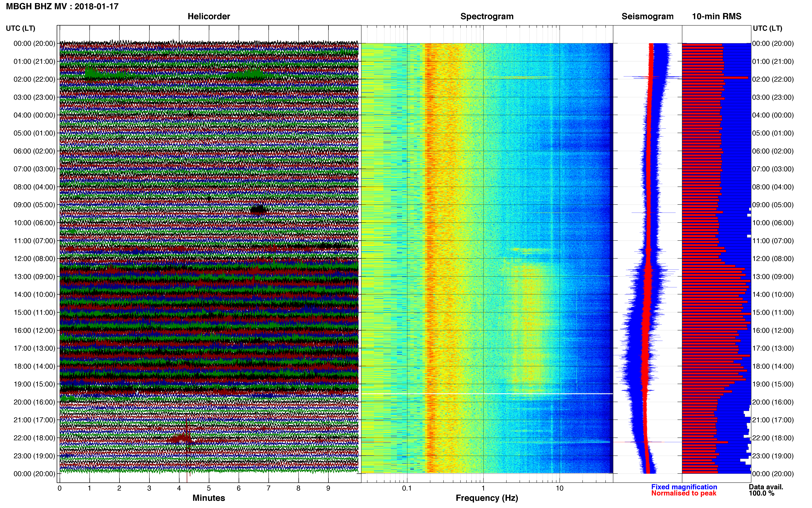Image resolution: width=812 pixels, height=508 pixels.
Task: Click the "1" tick label on the frequency axis
Action: [483, 488]
